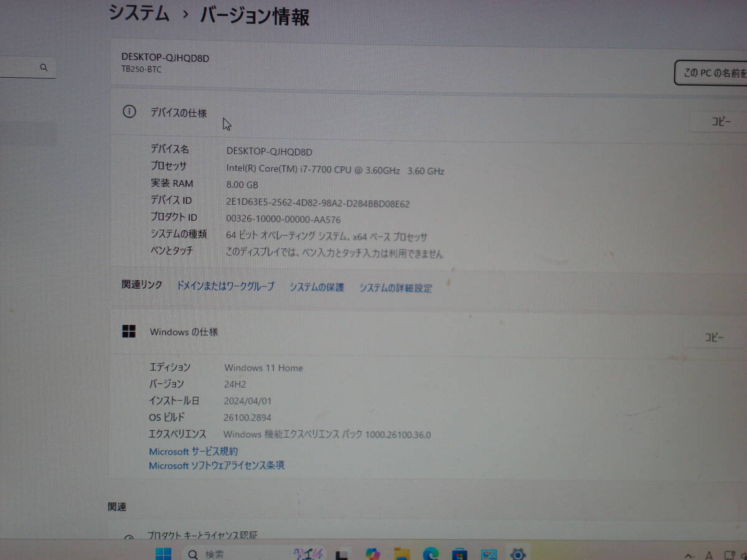Select the Windows 11 Home edition text
The width and height of the screenshot is (747, 560).
(x=263, y=368)
